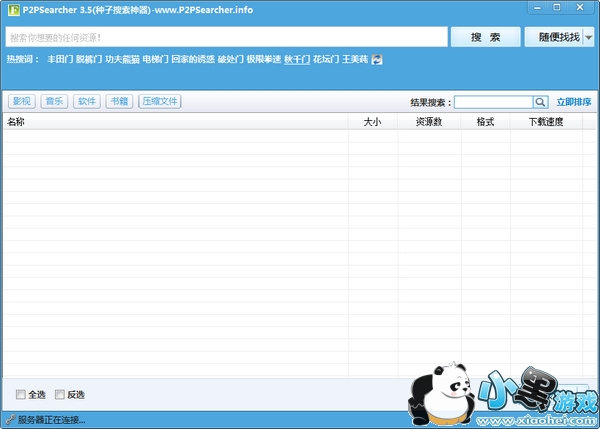Select hot word 秋千门
The height and width of the screenshot is (429, 600).
coord(297,59)
